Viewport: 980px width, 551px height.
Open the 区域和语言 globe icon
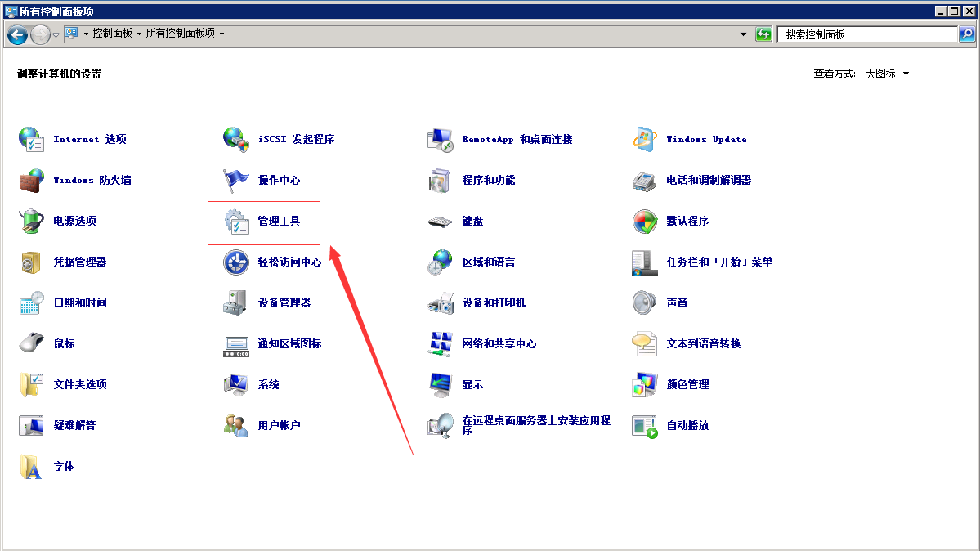[x=440, y=262]
